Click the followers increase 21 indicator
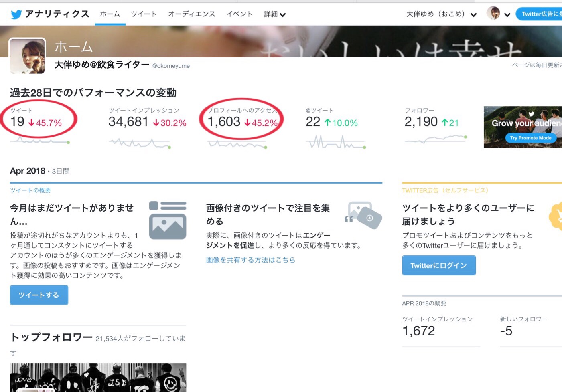Screen dimensions: 562x392 click(x=450, y=123)
